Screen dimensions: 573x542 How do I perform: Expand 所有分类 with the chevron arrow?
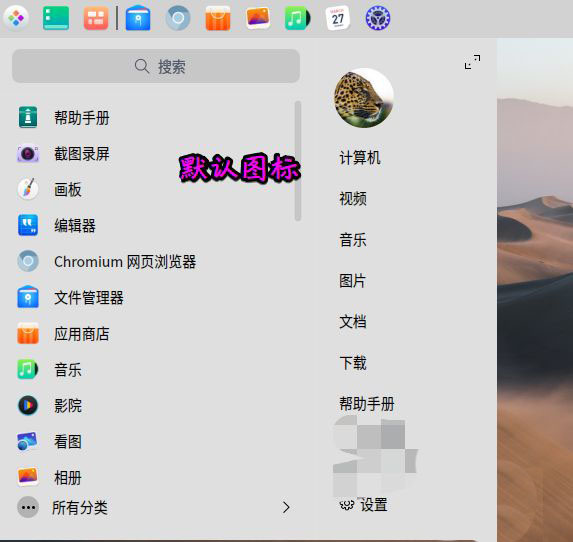point(286,507)
